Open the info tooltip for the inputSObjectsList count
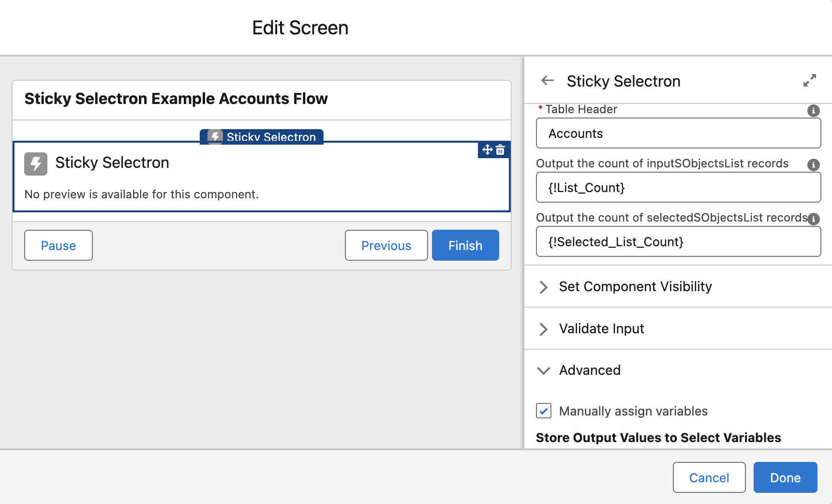The image size is (832, 504). click(x=814, y=165)
